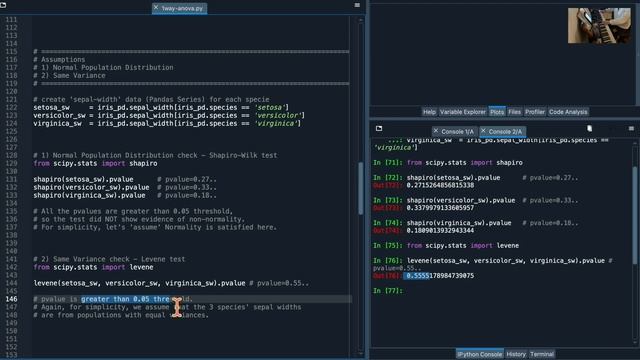
Task: Click the selected text 'greater than 0.05 thre' on line 146
Action: click(125, 299)
